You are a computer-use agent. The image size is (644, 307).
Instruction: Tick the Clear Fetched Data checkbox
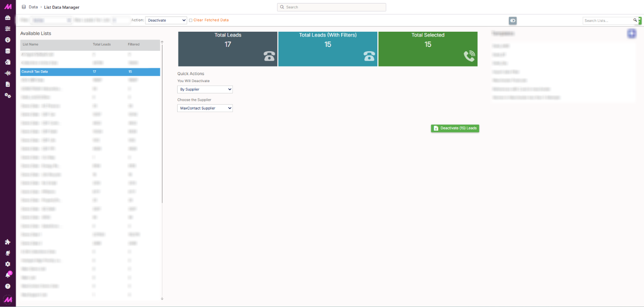point(191,20)
